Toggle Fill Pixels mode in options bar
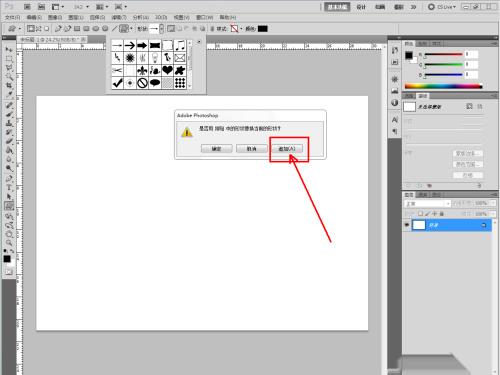 point(47,29)
